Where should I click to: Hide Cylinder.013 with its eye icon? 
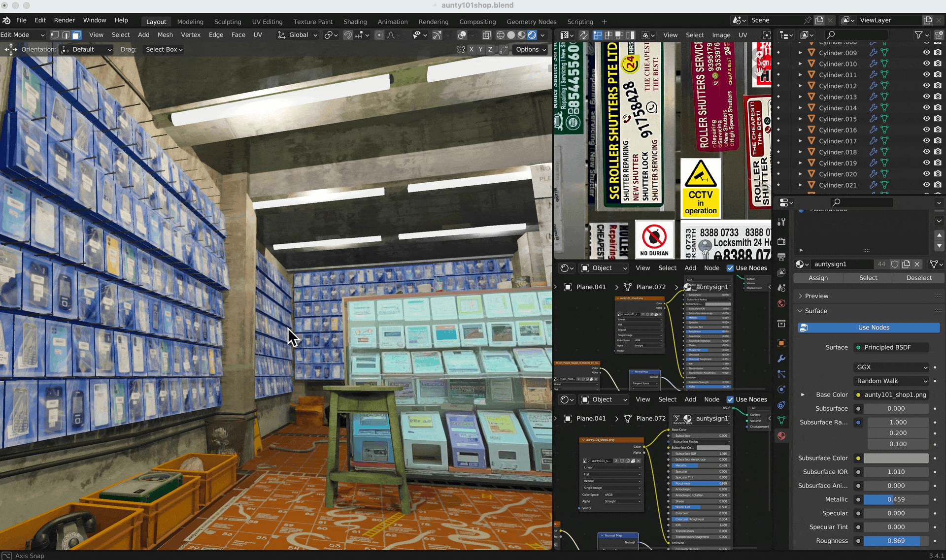(x=926, y=97)
